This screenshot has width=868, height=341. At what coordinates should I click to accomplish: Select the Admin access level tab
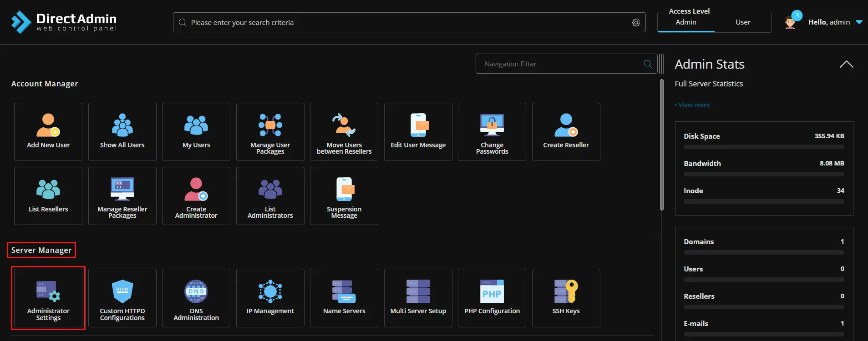coord(685,22)
